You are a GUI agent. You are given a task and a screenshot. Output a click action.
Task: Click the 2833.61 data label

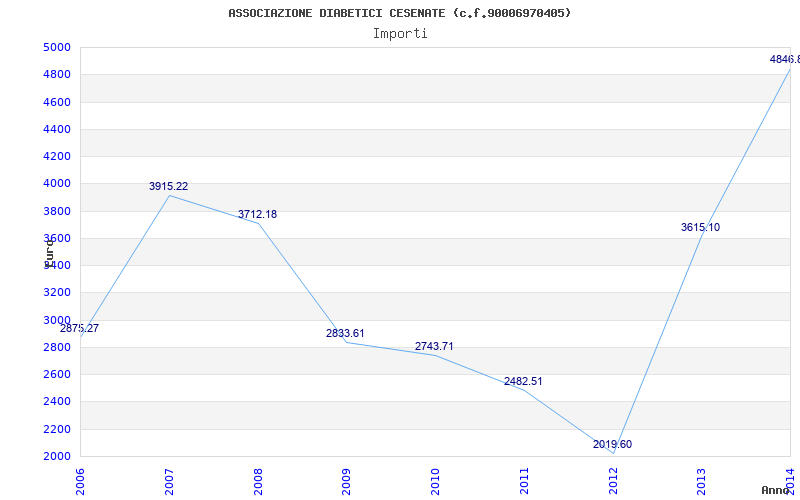coord(345,333)
